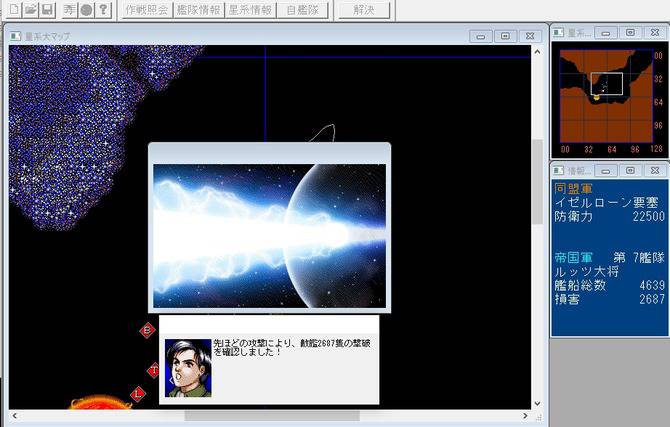Click the map vertical scrollbar thumb
Viewport: 670px width, 427px height.
click(x=538, y=182)
